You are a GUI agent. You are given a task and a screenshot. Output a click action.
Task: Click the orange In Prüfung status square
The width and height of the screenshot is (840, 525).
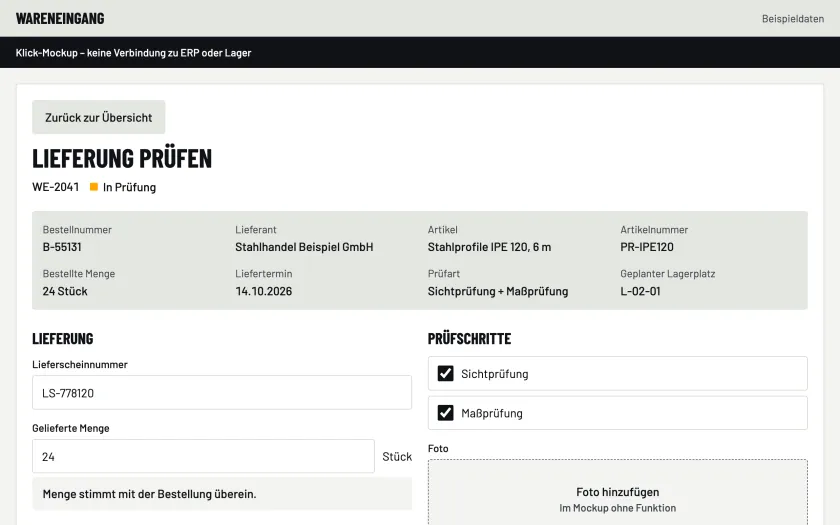(94, 186)
